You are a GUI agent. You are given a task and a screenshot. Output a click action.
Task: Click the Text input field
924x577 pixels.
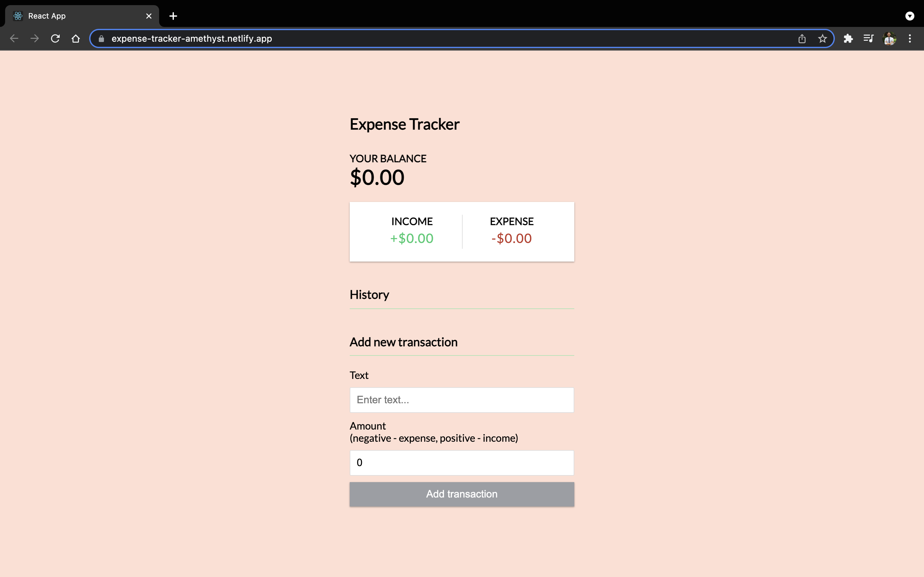coord(462,399)
